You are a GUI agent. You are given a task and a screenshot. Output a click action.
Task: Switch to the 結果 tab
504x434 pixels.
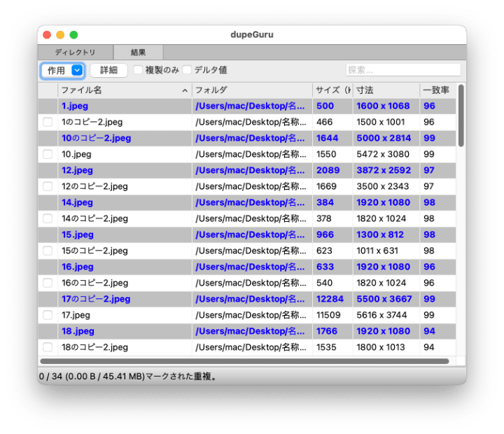[139, 52]
